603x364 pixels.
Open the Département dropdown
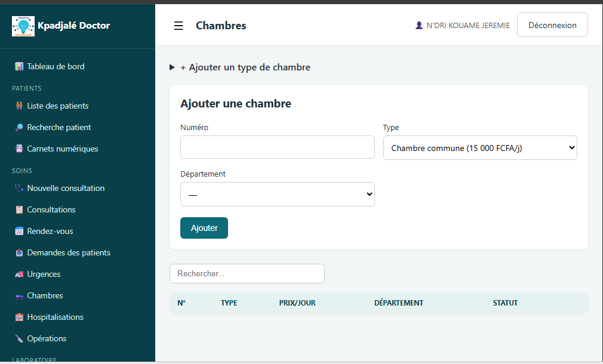277,194
